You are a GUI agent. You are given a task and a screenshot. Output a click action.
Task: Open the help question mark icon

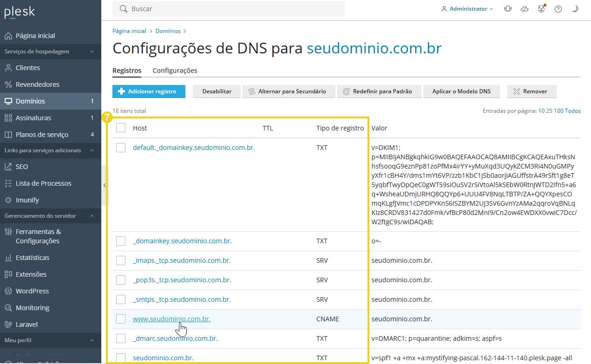558,9
